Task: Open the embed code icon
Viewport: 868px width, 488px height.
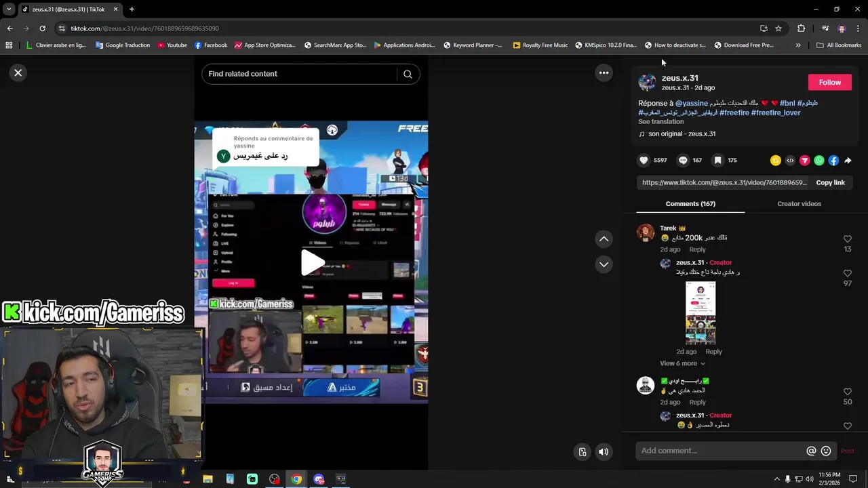Action: click(790, 161)
